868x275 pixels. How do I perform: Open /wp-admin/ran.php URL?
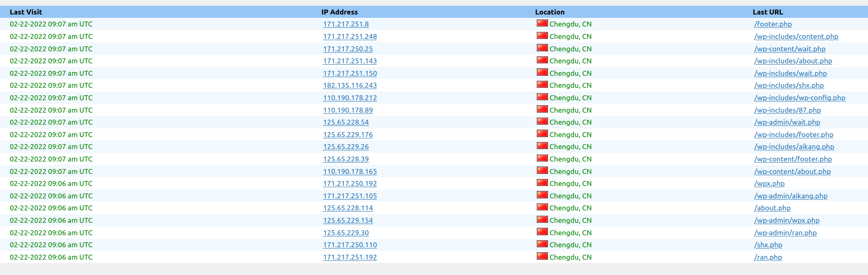pos(786,233)
